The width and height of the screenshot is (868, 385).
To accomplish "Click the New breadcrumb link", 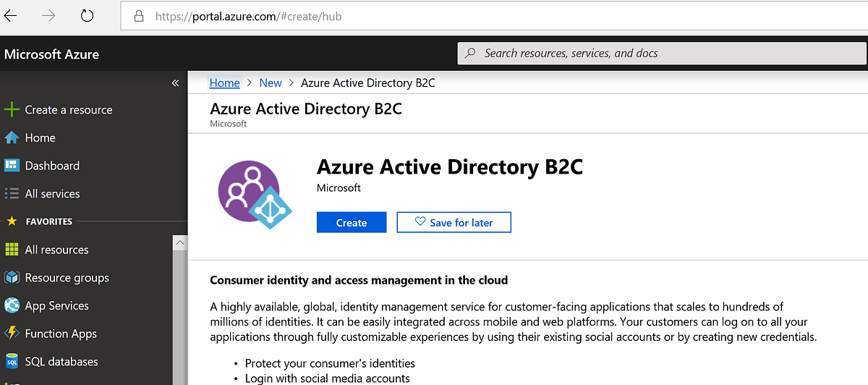I will (x=271, y=83).
